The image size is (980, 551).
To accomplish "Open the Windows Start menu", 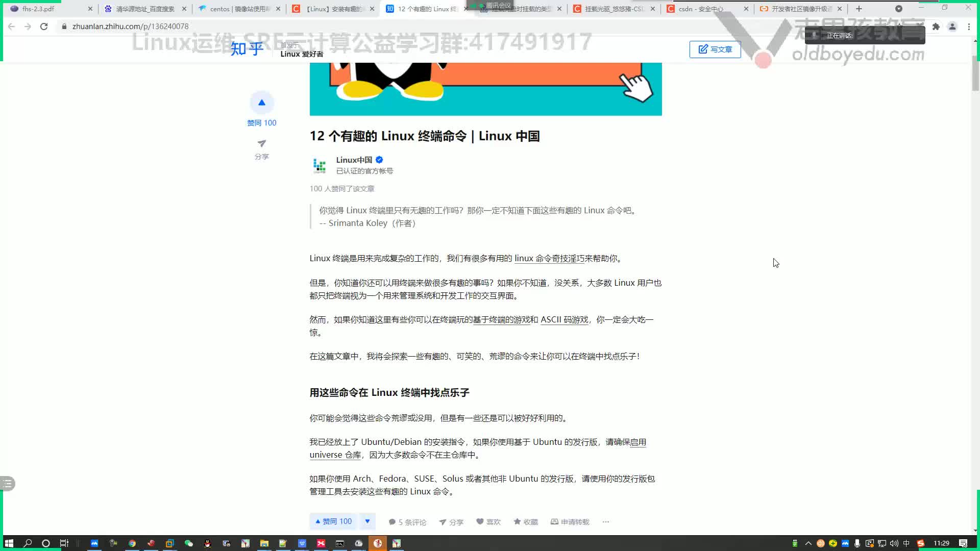I will (x=9, y=543).
